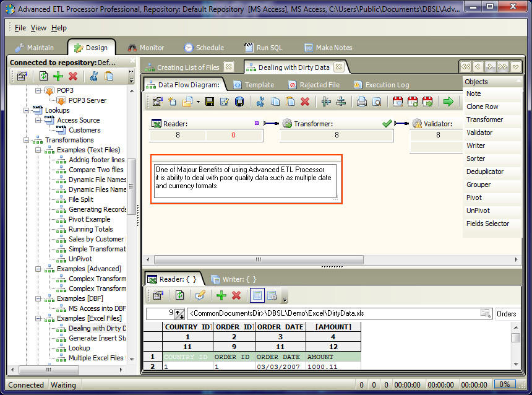Switch to the Make Notes tab
The height and width of the screenshot is (395, 532).
[328, 48]
